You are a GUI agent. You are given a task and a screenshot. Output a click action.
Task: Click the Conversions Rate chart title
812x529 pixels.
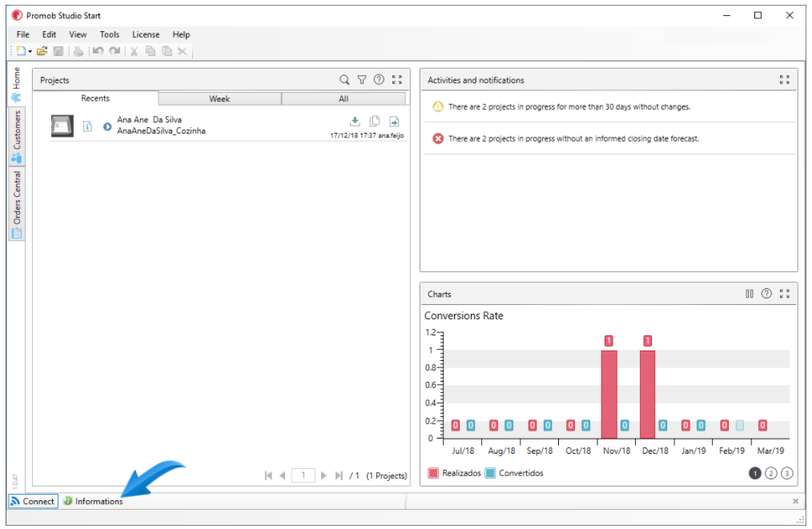[x=464, y=316]
